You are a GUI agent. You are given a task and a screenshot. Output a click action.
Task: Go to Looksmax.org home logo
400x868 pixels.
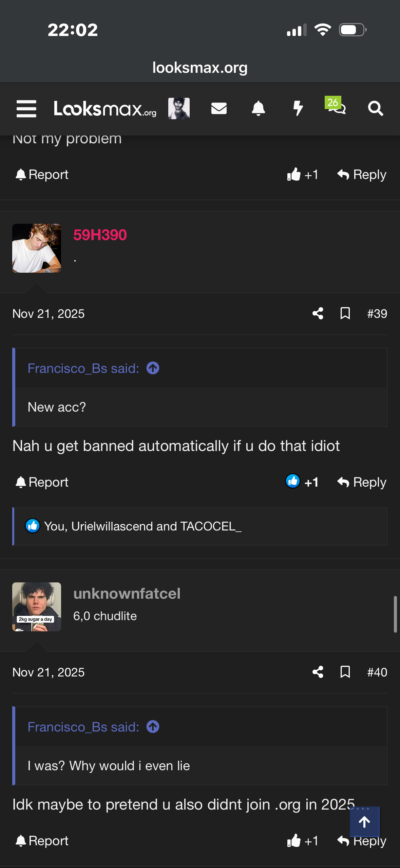click(x=105, y=109)
